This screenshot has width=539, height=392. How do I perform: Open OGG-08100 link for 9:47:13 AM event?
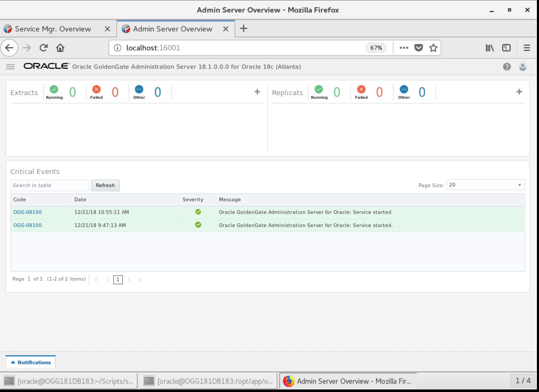(27, 225)
